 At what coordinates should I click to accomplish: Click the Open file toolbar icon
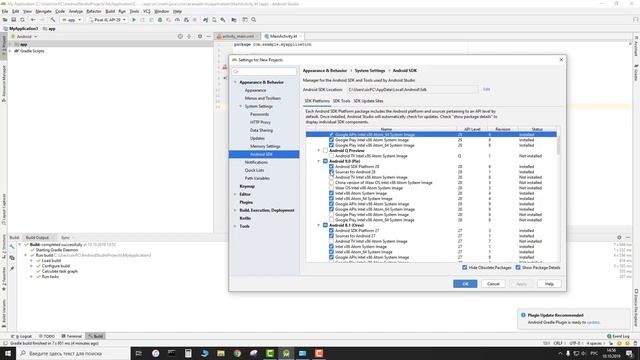coord(5,20)
